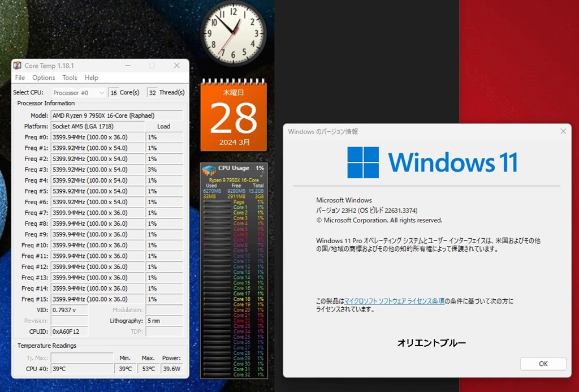The width and height of the screenshot is (579, 392).
Task: Click the Lithography value 5 nm
Action: point(165,321)
